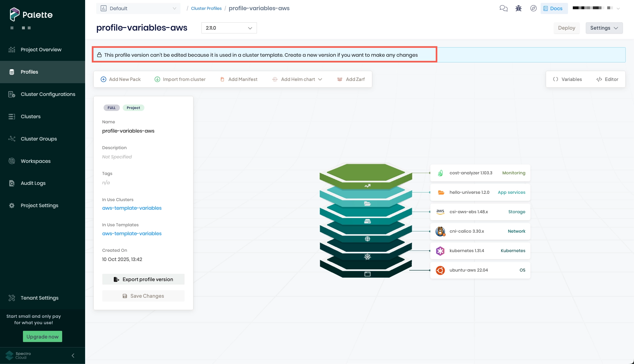
Task: Open the compass explore icon near Docs
Action: point(534,8)
